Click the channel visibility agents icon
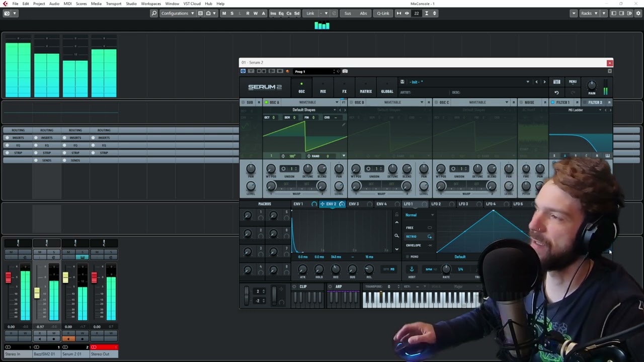Viewport: 644px width, 362px height. [x=208, y=13]
